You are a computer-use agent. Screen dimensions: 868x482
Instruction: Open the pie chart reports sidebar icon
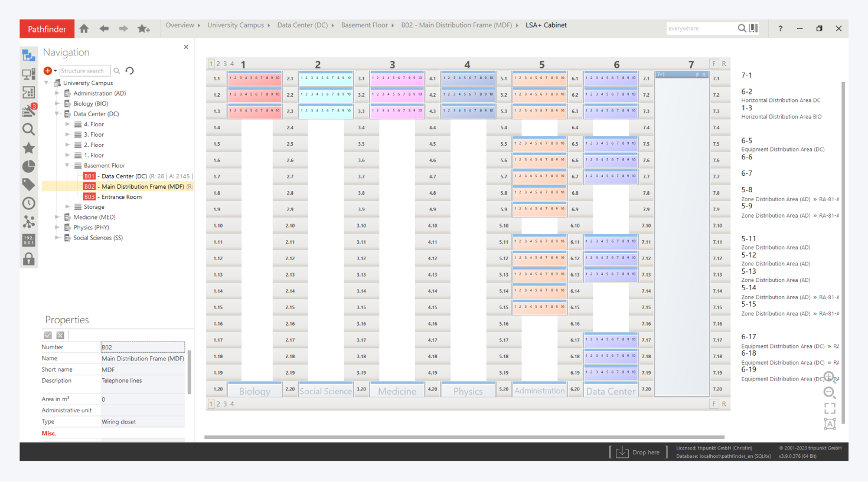(28, 166)
